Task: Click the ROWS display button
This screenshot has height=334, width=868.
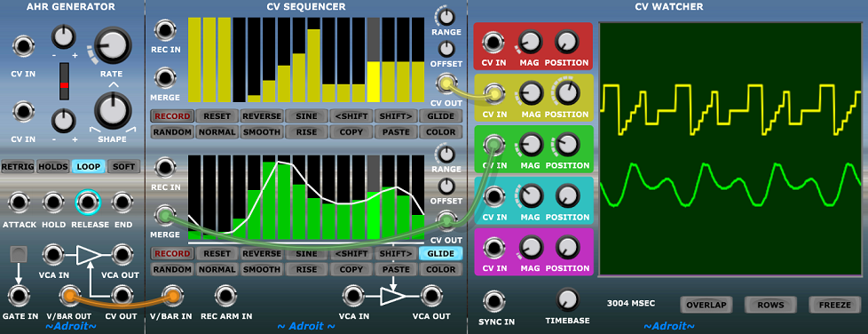Action: click(x=770, y=305)
